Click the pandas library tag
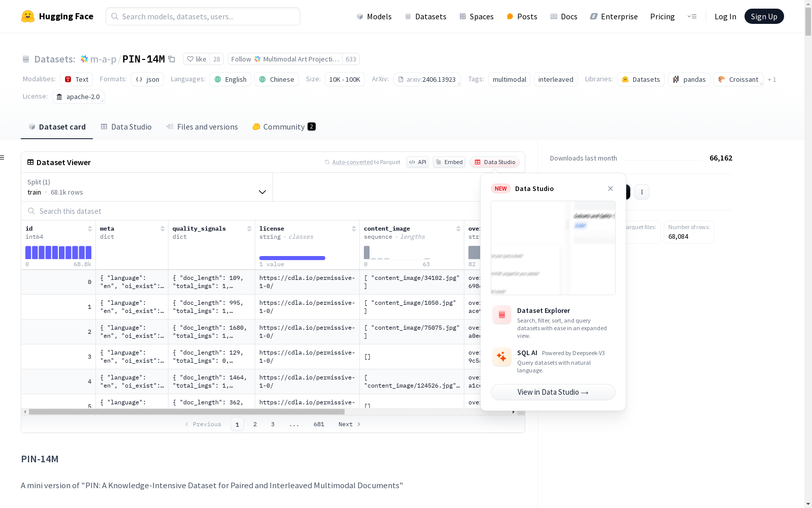Viewport: 812px width, 508px height. 689,79
